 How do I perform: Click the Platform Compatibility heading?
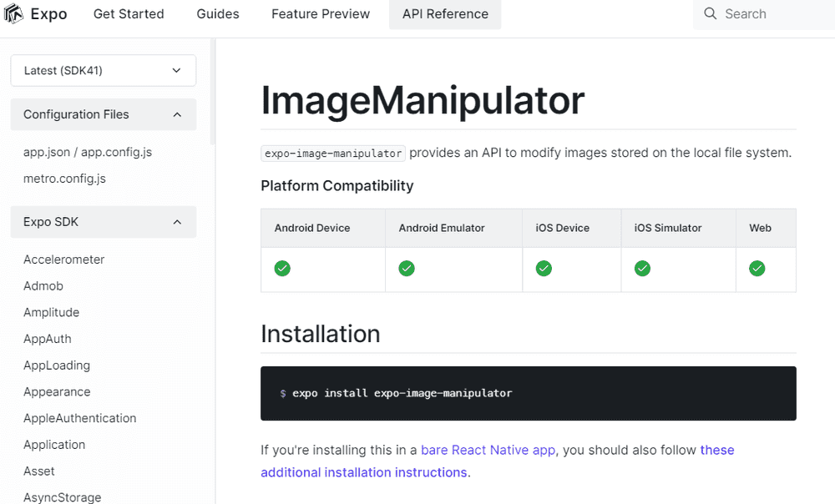tap(337, 186)
